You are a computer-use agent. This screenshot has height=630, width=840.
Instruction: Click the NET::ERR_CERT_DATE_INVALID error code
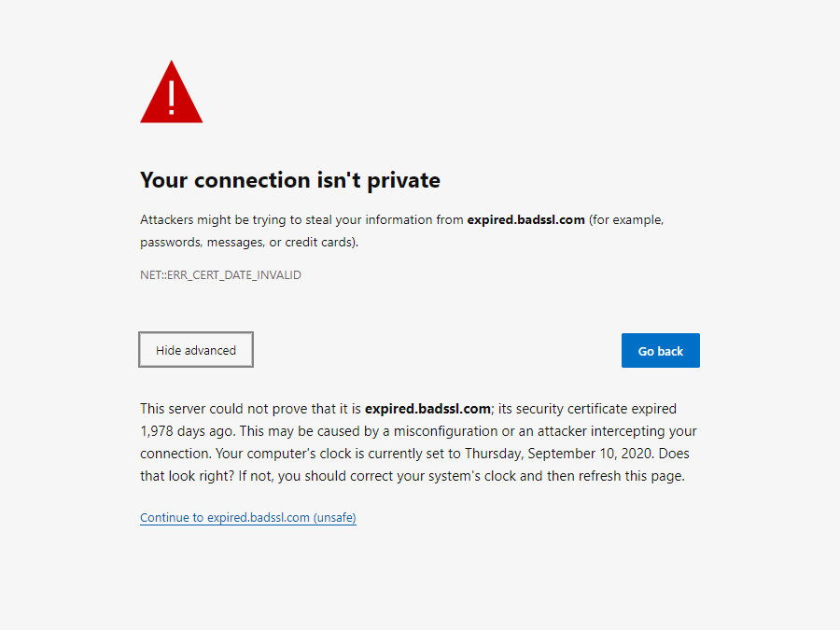pos(220,274)
